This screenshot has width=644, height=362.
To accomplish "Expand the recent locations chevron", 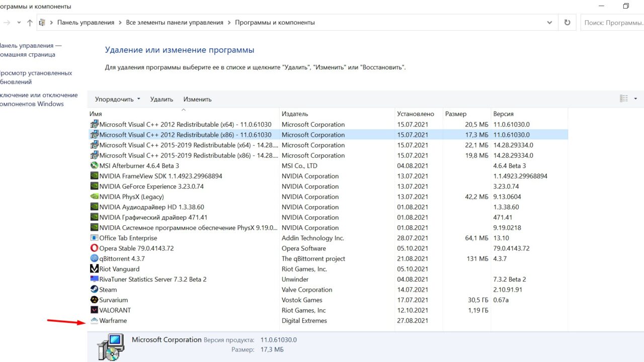I will tap(19, 23).
